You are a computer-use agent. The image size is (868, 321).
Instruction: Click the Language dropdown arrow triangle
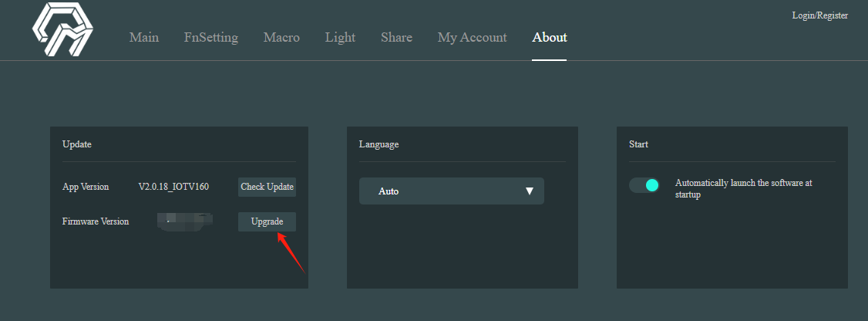coord(529,191)
